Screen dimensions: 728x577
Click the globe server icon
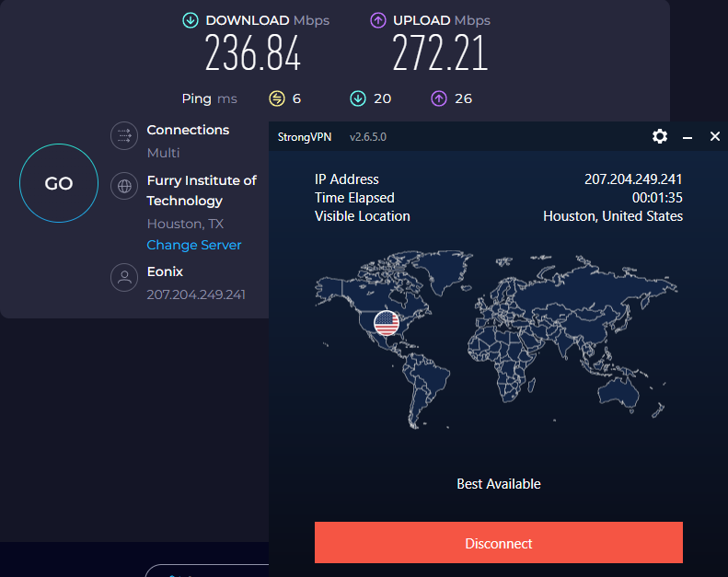coord(124,186)
